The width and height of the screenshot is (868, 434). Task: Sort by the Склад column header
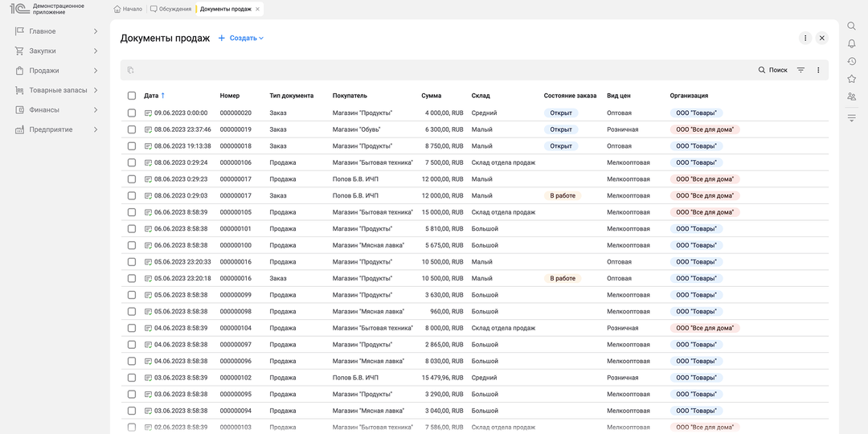481,96
